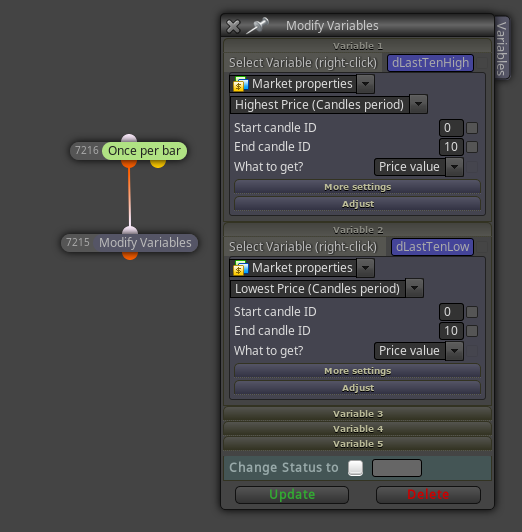Click the red Delete button
Screen dimensions: 522x532
click(x=428, y=495)
